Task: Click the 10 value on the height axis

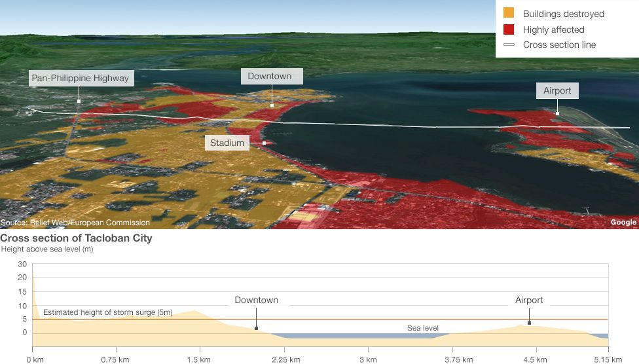Action: point(22,306)
